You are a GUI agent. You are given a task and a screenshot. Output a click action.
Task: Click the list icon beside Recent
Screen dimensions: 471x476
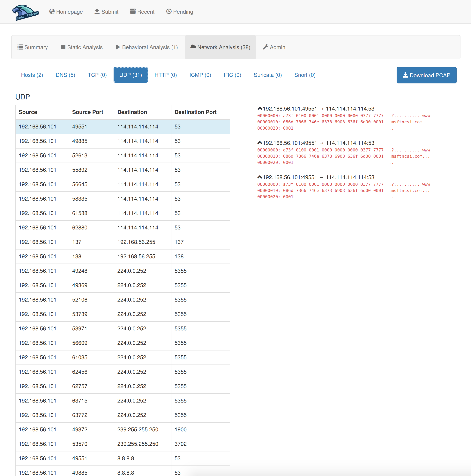(133, 12)
